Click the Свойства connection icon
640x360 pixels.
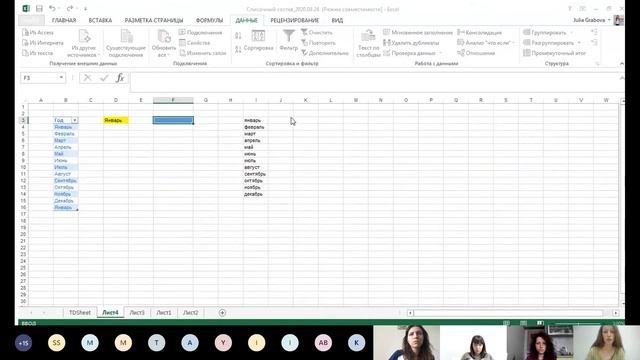tap(182, 42)
